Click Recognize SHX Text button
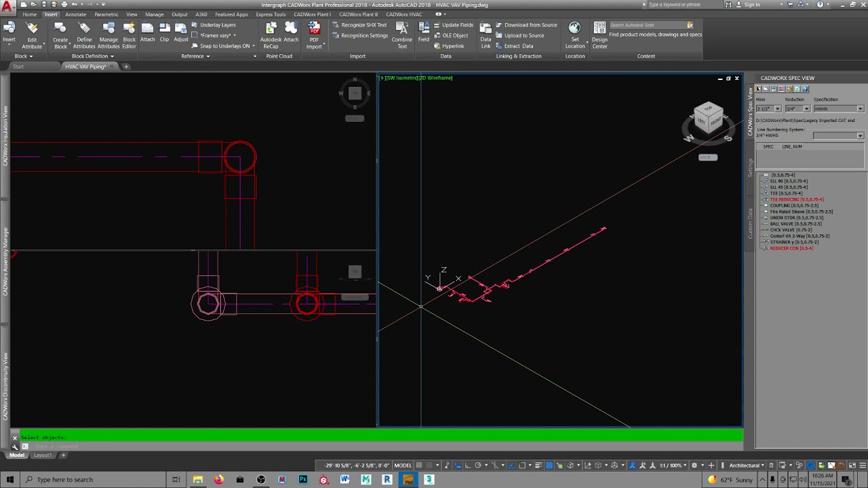This screenshot has width=868, height=488. tap(359, 25)
